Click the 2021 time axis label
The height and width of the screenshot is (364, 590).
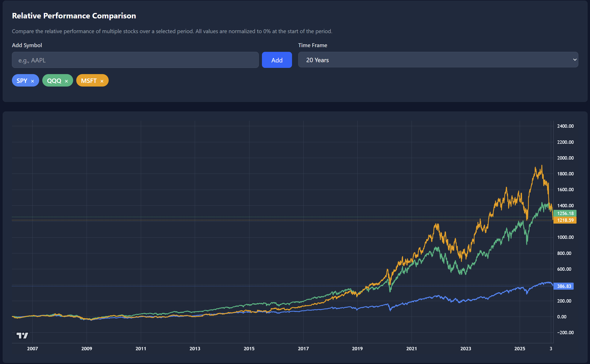coord(412,348)
